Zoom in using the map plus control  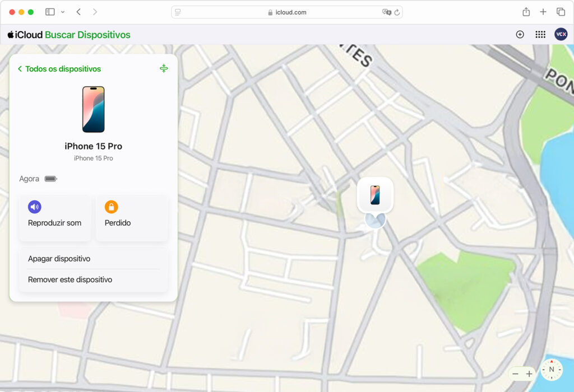[x=529, y=374]
